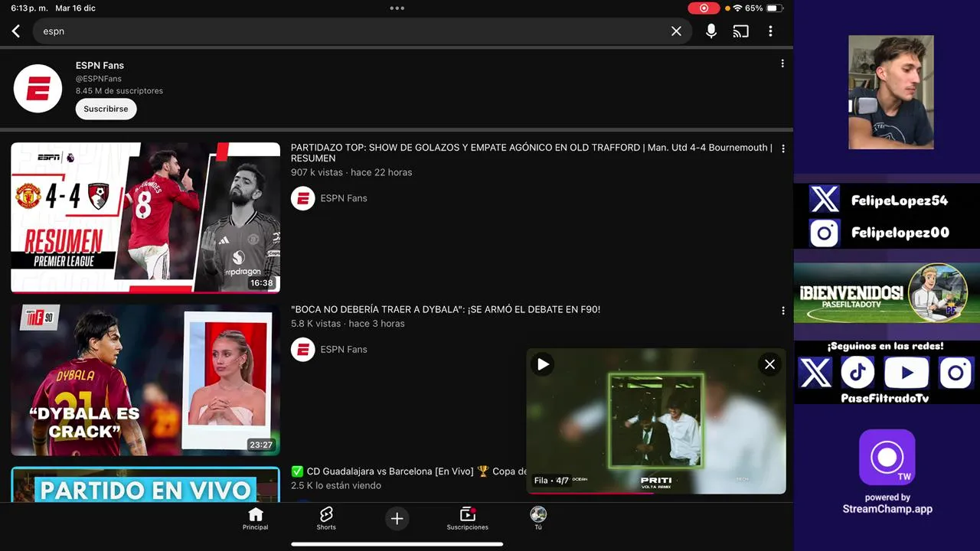
Task: Click 8.45 M de suscriptores text
Action: [x=119, y=91]
